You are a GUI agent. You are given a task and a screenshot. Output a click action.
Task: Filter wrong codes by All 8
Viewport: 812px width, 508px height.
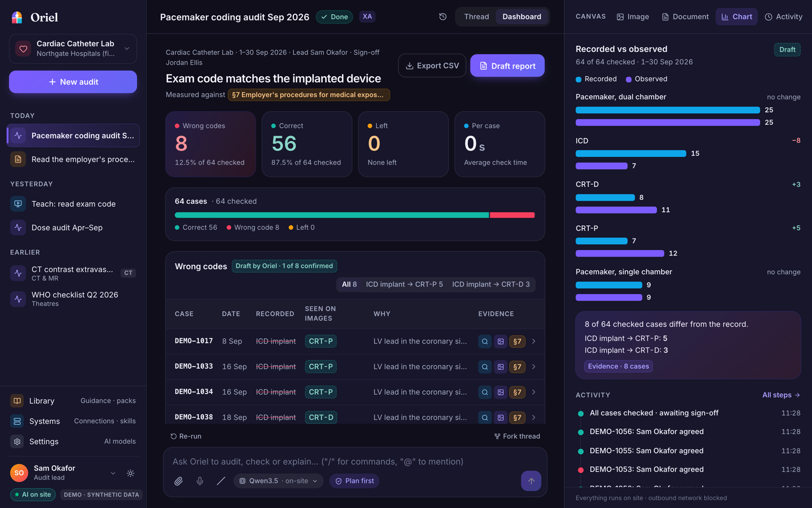[349, 284]
